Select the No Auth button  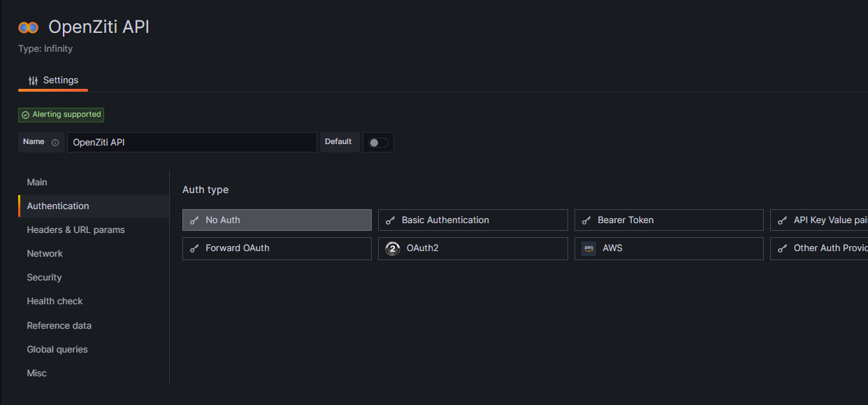[277, 220]
